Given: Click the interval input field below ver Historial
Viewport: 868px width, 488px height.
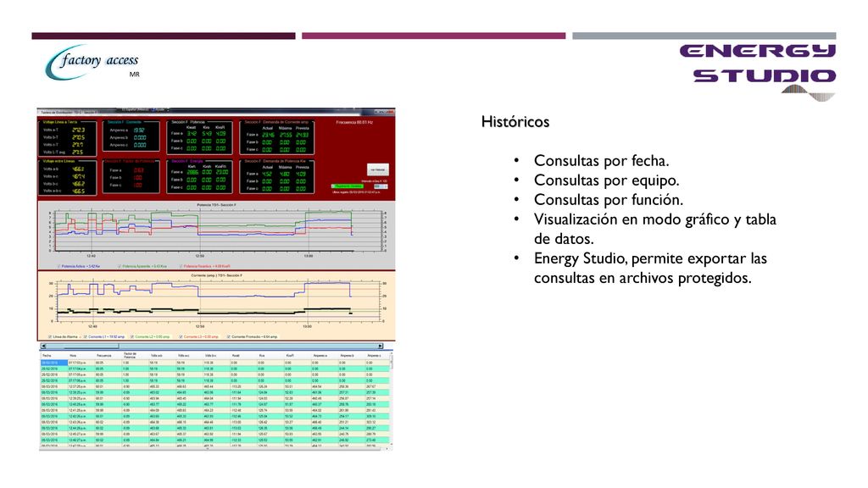Looking at the screenshot, I should (x=379, y=186).
